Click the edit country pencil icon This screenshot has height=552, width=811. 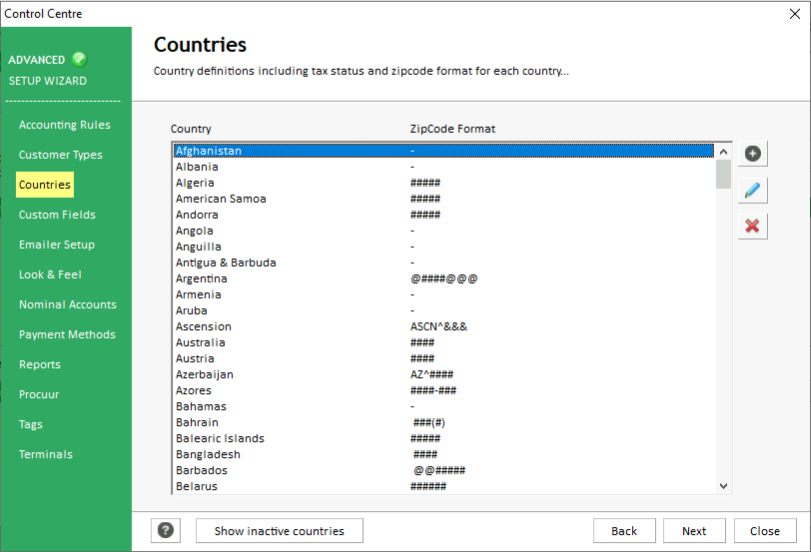753,190
